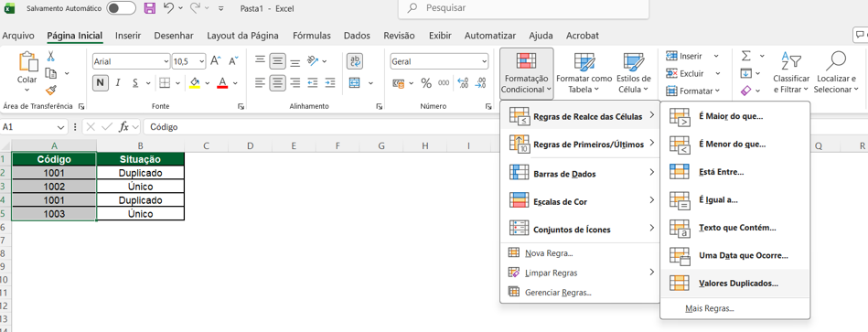The height and width of the screenshot is (332, 868).
Task: Click the Mesclar e Centralizar icon
Action: (x=355, y=83)
